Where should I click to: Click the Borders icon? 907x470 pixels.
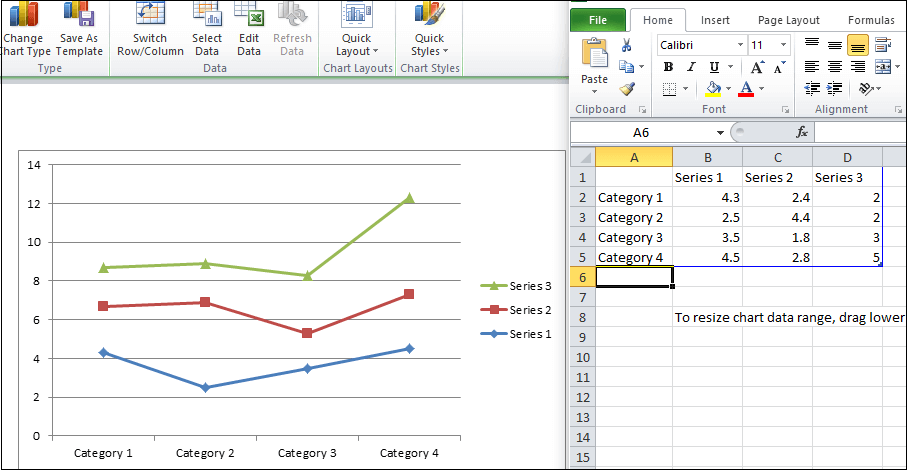point(669,89)
